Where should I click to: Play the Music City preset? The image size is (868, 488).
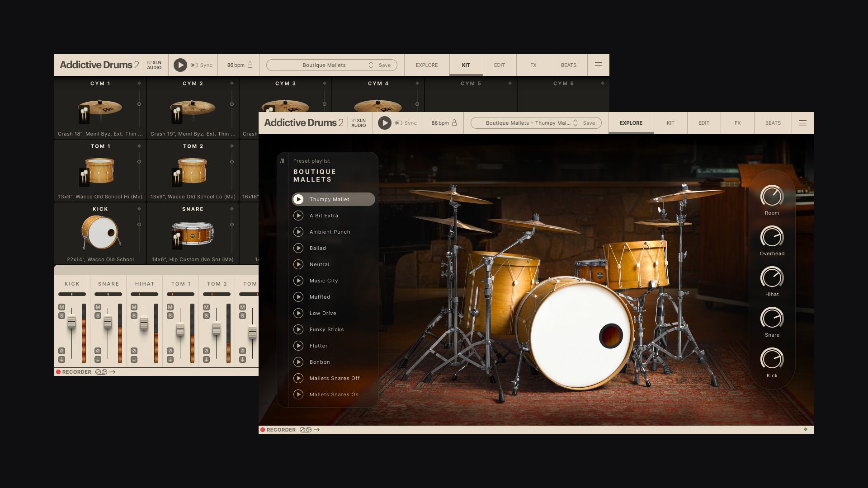click(x=298, y=281)
